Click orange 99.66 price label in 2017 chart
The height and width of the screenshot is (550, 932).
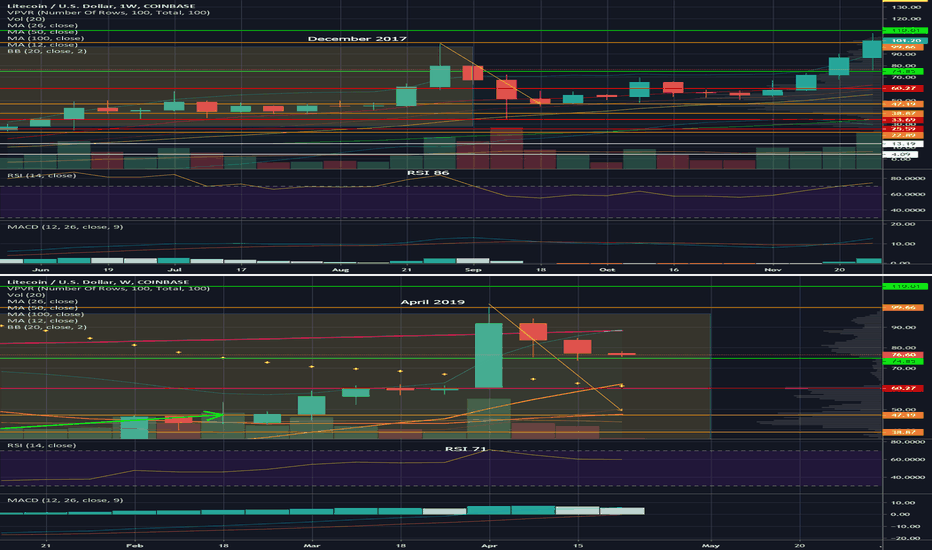pyautogui.click(x=903, y=47)
